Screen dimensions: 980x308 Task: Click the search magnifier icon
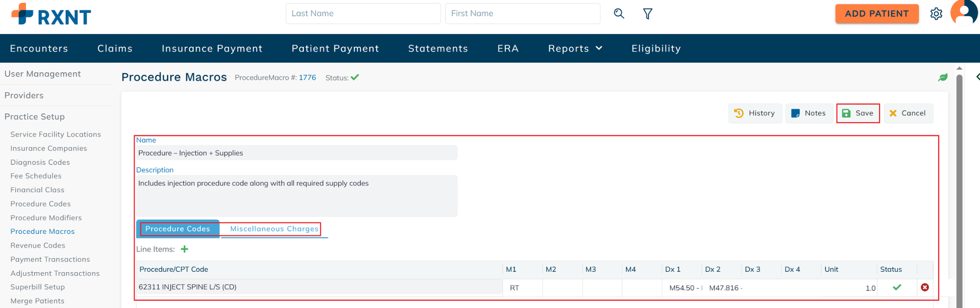click(x=619, y=13)
